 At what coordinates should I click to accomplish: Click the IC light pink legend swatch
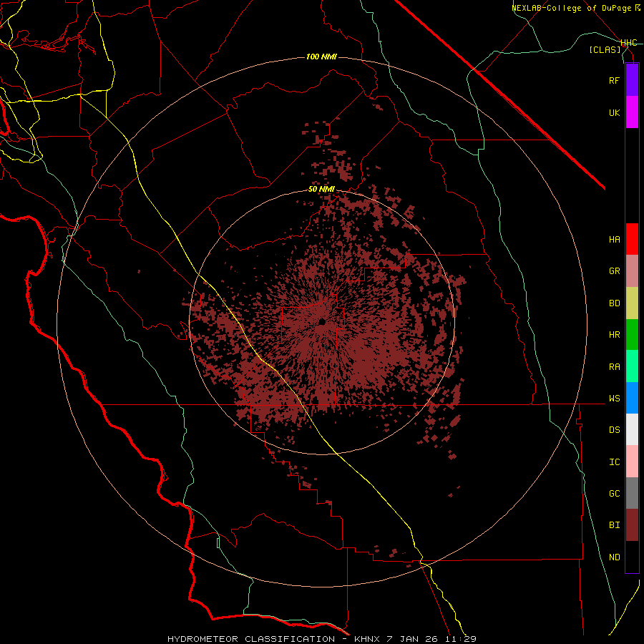click(x=632, y=462)
